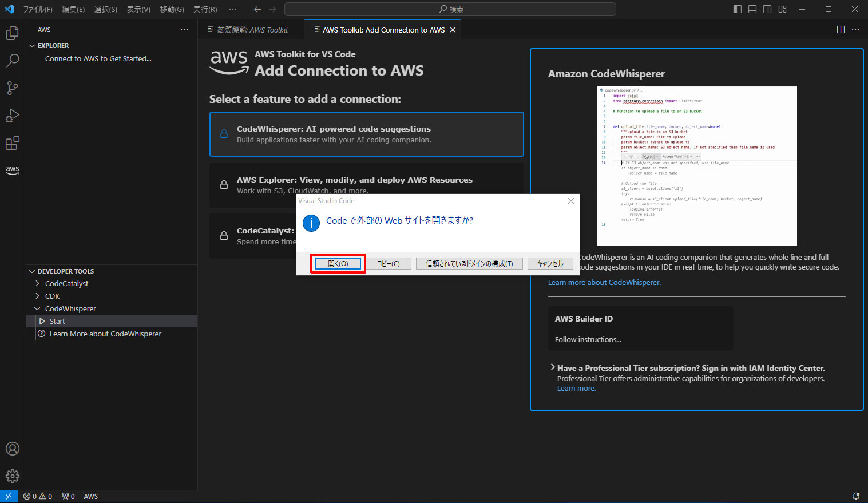Click Connect to AWS to Get Started
868x503 pixels.
[x=98, y=58]
